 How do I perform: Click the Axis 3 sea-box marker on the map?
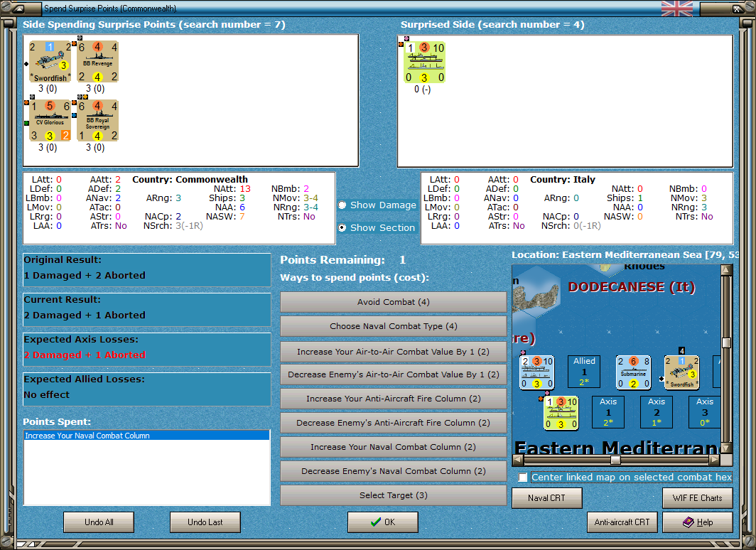[705, 412]
